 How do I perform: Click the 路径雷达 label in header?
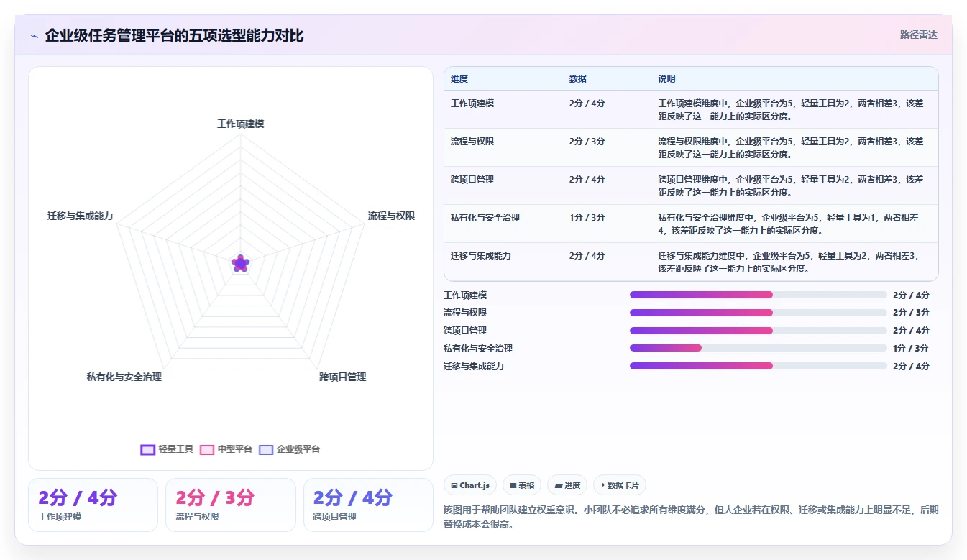click(919, 35)
